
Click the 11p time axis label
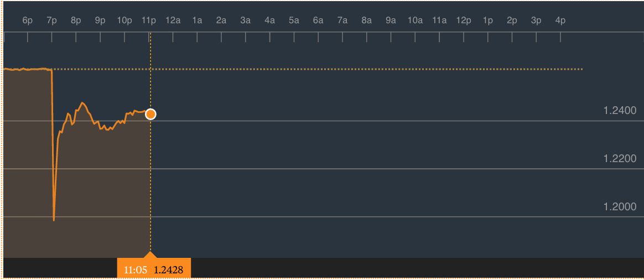coord(148,20)
